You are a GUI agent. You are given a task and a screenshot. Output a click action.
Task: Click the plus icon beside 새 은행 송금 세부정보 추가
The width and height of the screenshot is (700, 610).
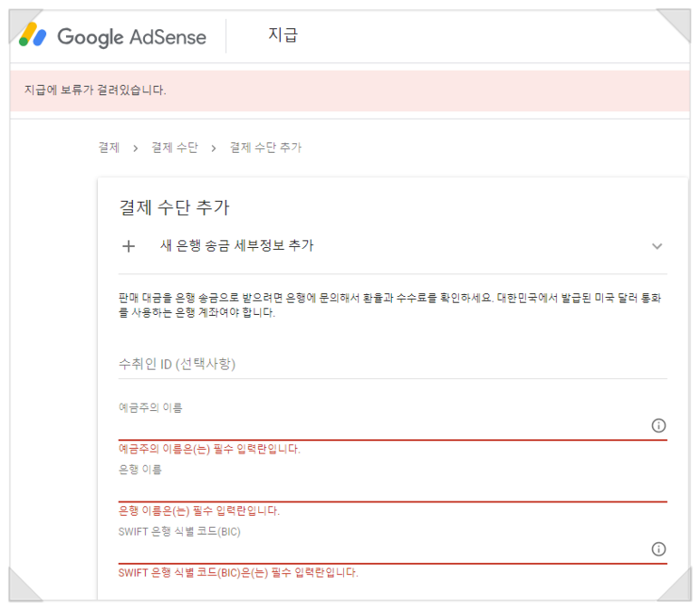(129, 246)
